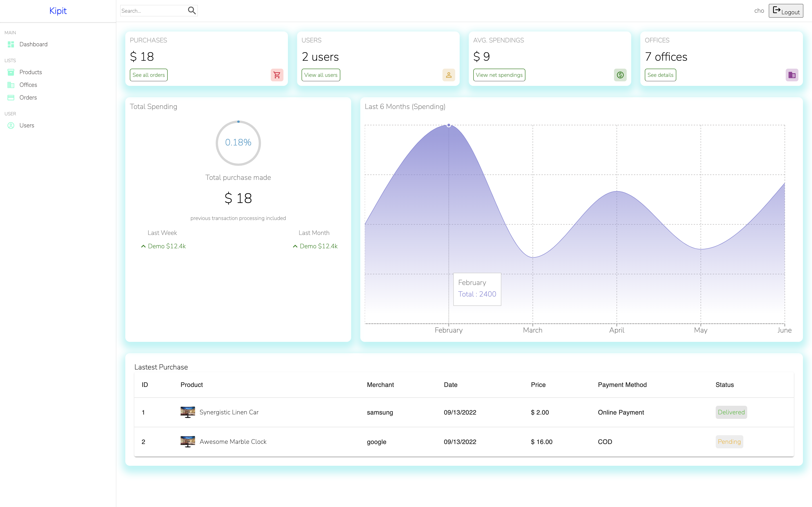Click the green dollar coin icon
812x507 pixels.
[x=620, y=75]
